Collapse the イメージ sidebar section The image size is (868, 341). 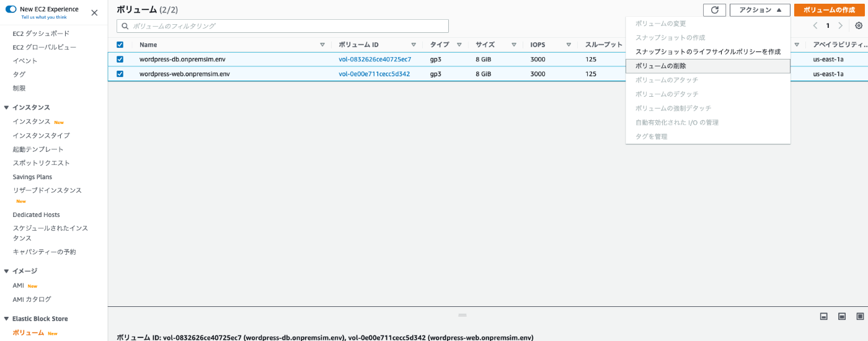(x=6, y=271)
